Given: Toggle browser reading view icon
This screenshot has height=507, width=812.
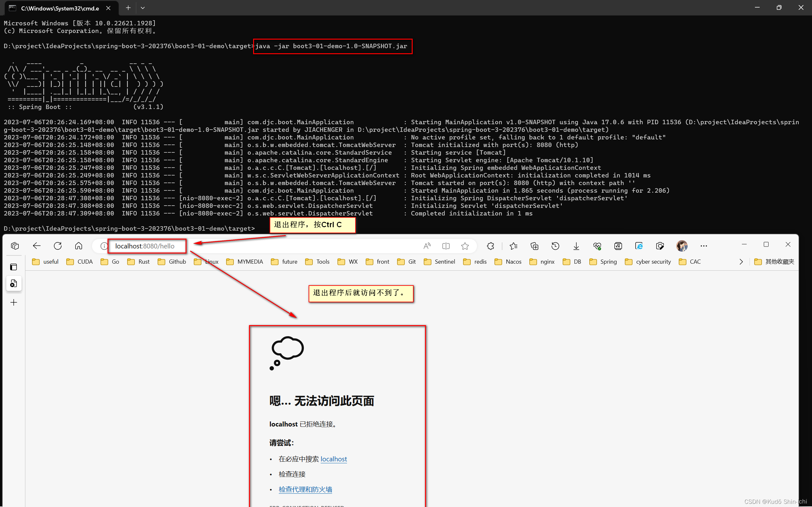Looking at the screenshot, I should pyautogui.click(x=445, y=246).
